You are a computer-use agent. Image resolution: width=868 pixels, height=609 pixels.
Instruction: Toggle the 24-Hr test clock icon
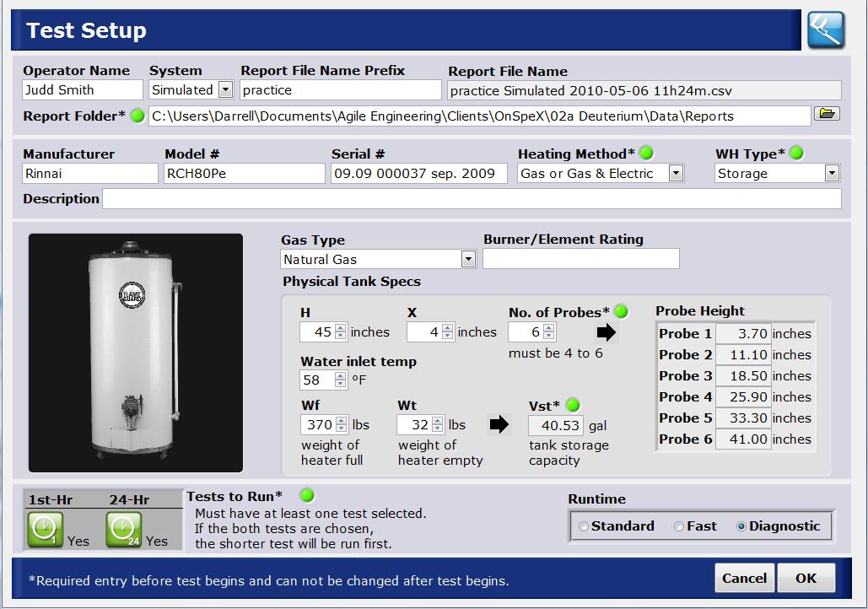pyautogui.click(x=122, y=531)
